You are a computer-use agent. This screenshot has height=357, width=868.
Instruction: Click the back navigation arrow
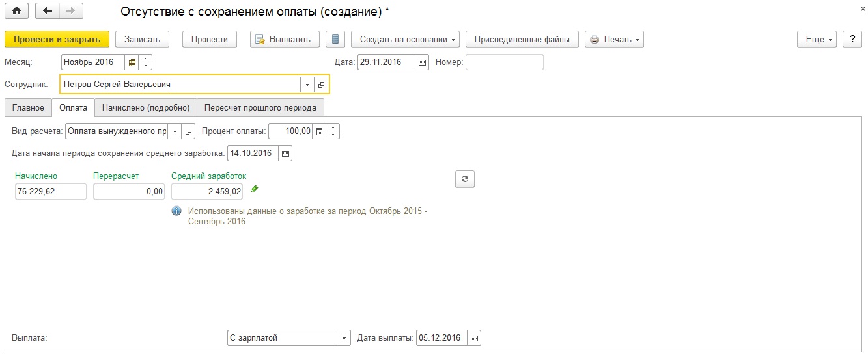(x=47, y=12)
